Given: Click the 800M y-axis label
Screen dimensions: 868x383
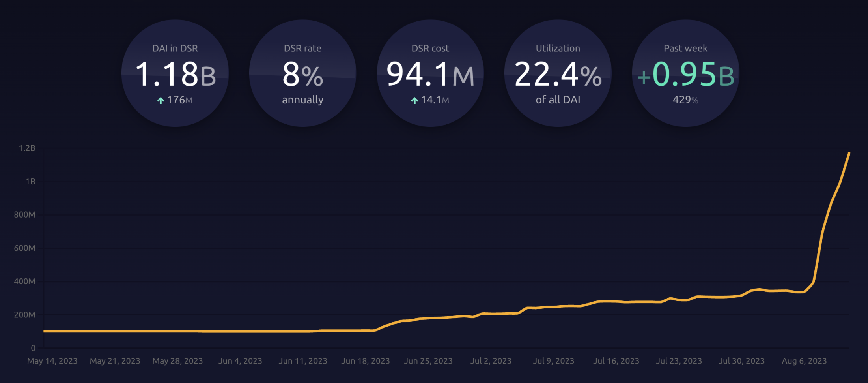Looking at the screenshot, I should tap(24, 215).
